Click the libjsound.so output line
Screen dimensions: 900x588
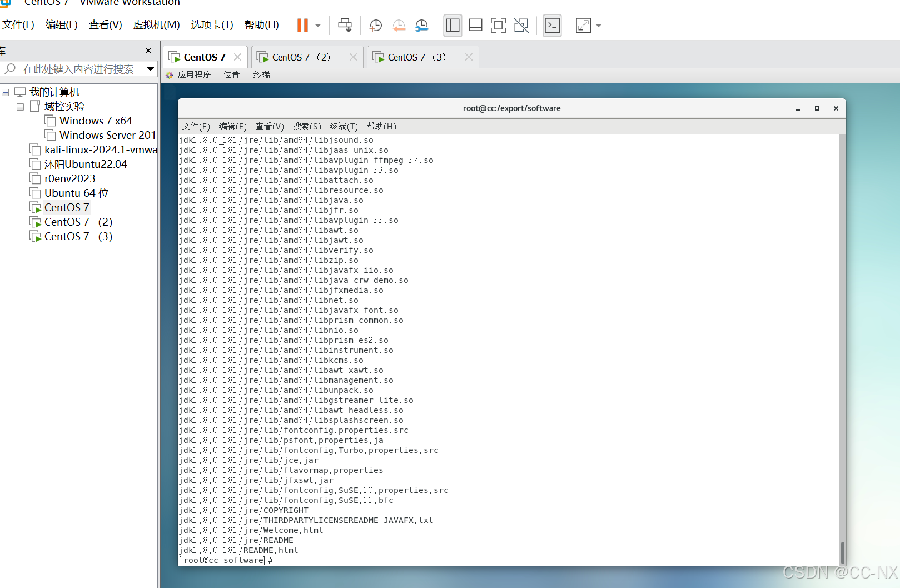click(276, 140)
